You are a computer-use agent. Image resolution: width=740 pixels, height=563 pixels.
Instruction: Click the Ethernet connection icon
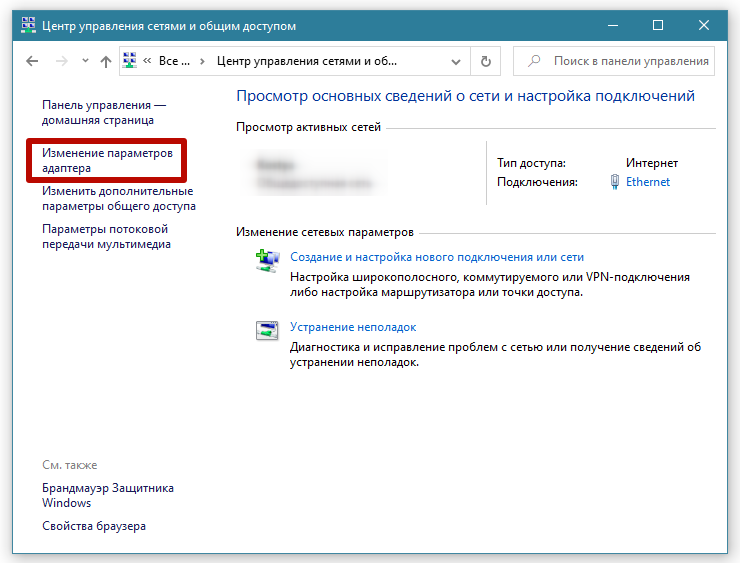click(x=615, y=182)
